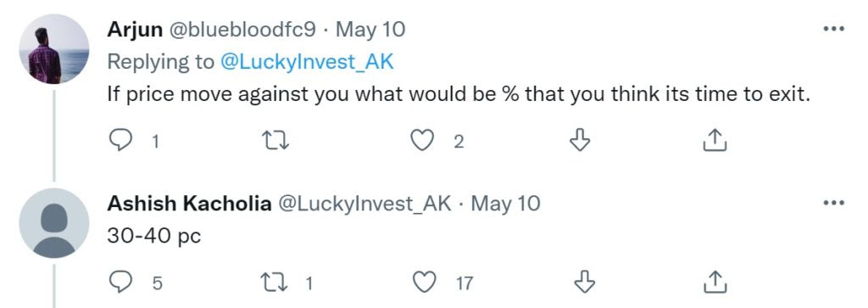868x308 pixels.
Task: Retweet Arjun's tweet about exit percentage
Action: [275, 141]
